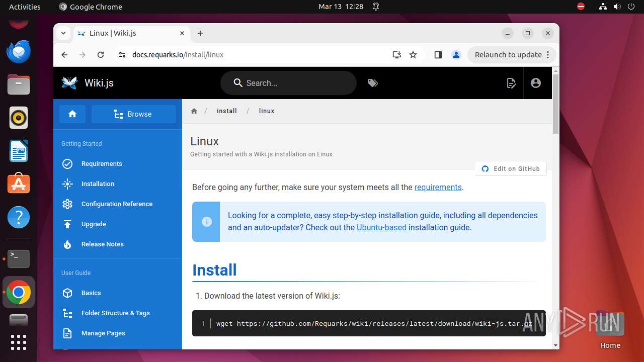Show applications grid
The width and height of the screenshot is (644, 362).
(19, 342)
